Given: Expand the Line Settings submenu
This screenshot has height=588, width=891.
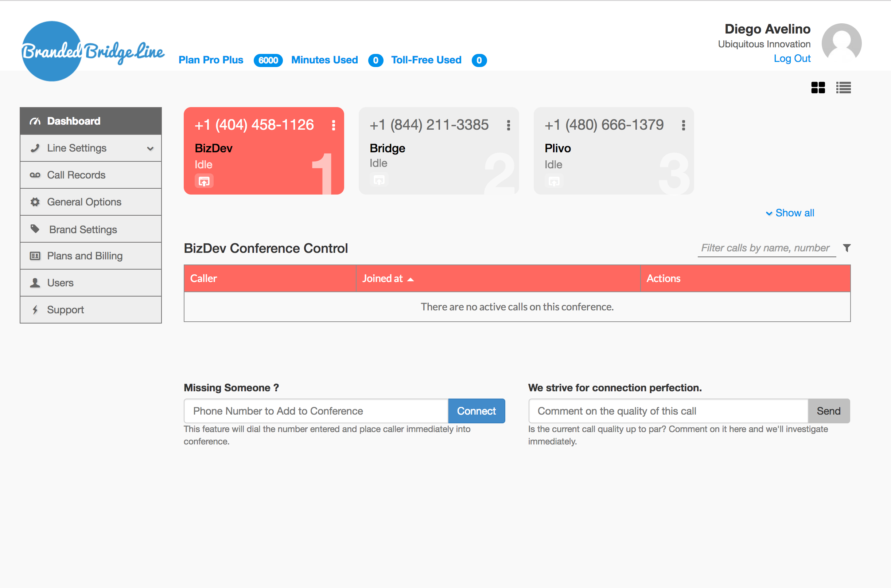Looking at the screenshot, I should click(91, 148).
